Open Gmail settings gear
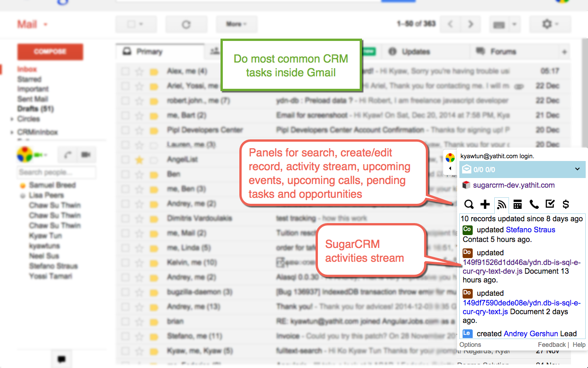Screen dimensions: 588x368 (550, 24)
